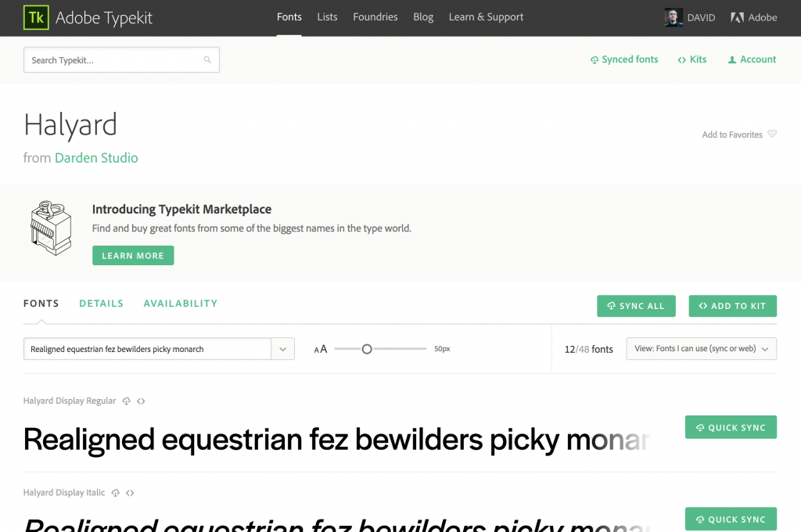
Task: Click the Learn More button
Action: point(133,255)
